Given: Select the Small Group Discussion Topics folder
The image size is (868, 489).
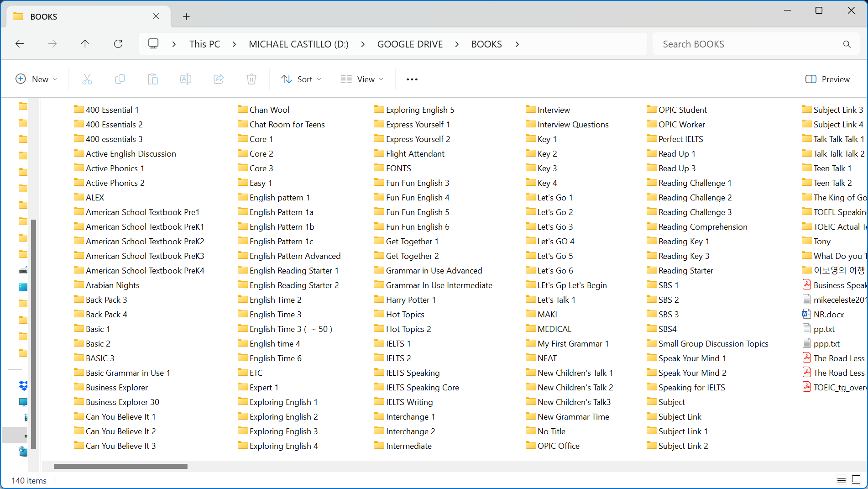Looking at the screenshot, I should click(x=707, y=343).
